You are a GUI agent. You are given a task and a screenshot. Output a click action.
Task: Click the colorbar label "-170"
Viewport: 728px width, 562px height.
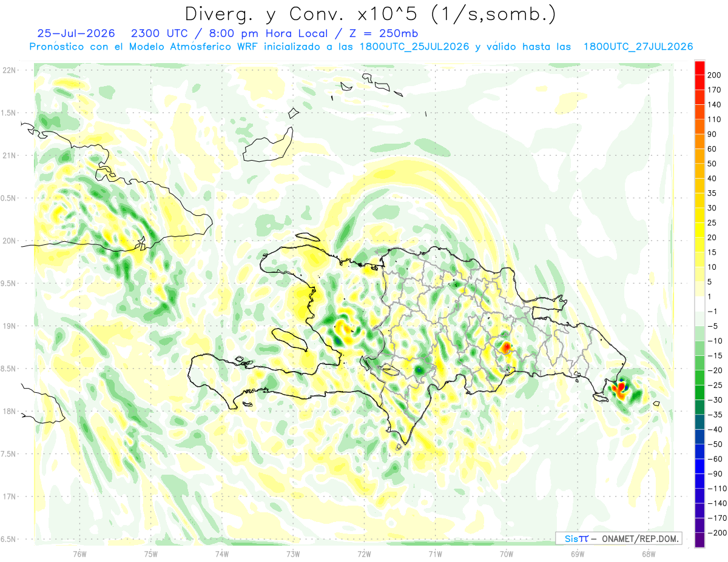pyautogui.click(x=718, y=518)
